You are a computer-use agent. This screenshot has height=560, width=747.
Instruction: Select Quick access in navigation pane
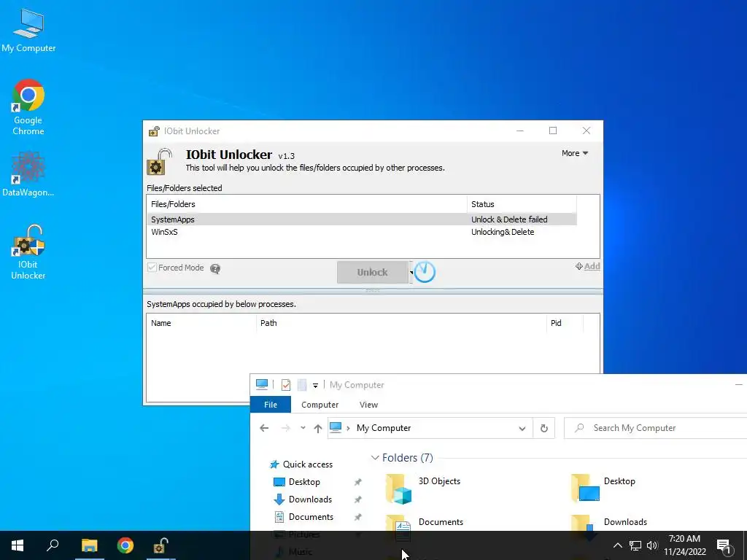301,464
